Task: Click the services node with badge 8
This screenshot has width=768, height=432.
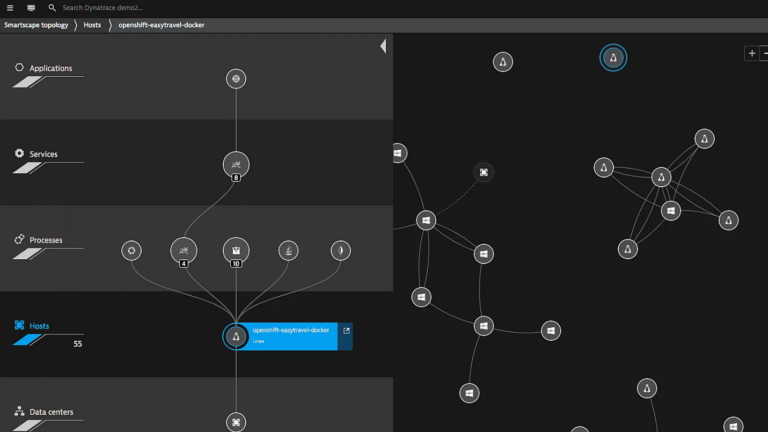Action: (236, 165)
